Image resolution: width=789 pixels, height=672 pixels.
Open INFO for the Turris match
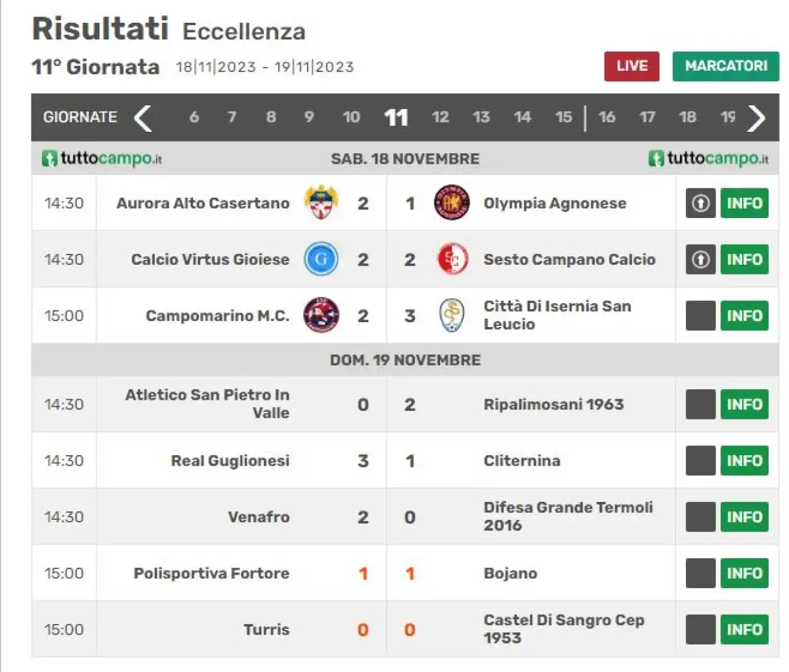tap(745, 629)
